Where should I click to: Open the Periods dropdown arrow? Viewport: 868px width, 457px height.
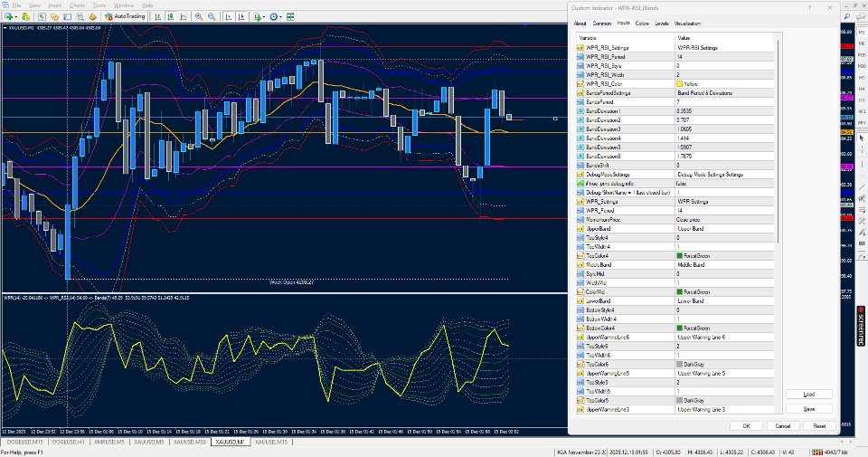point(280,16)
